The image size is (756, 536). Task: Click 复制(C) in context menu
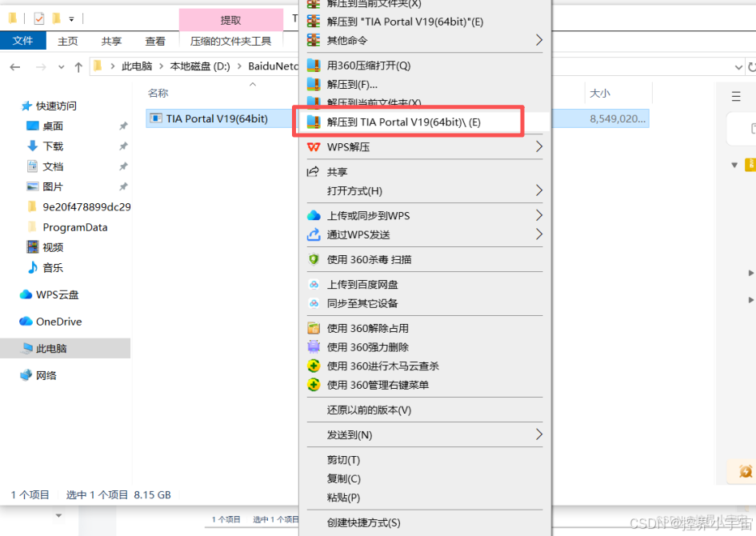point(344,478)
